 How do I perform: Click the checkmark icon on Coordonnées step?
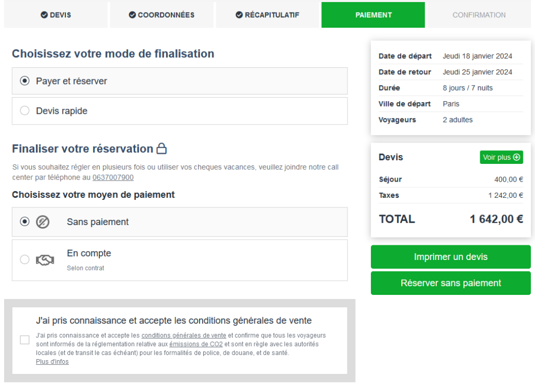[x=132, y=15]
